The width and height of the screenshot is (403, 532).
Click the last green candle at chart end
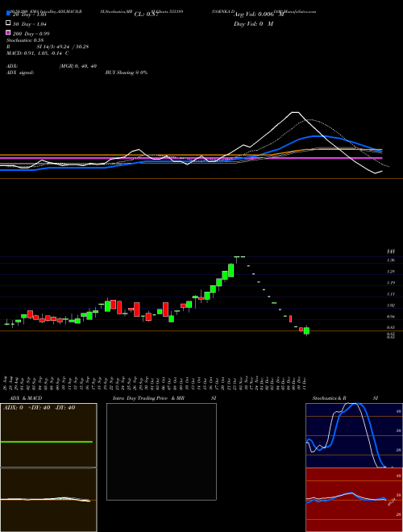306,330
